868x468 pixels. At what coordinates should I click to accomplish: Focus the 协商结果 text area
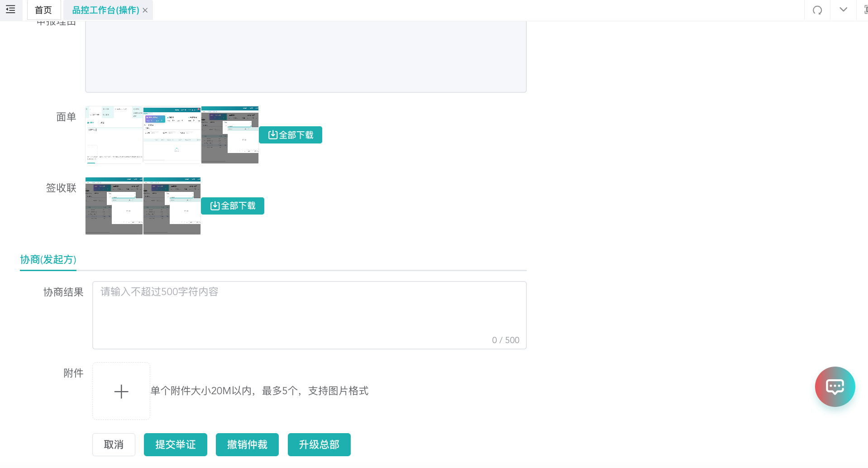[310, 315]
